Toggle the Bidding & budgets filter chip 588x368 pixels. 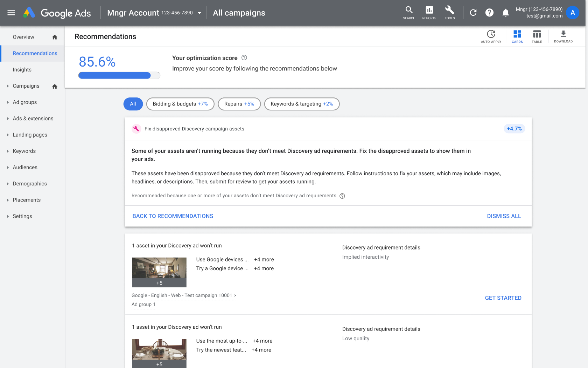pyautogui.click(x=180, y=104)
